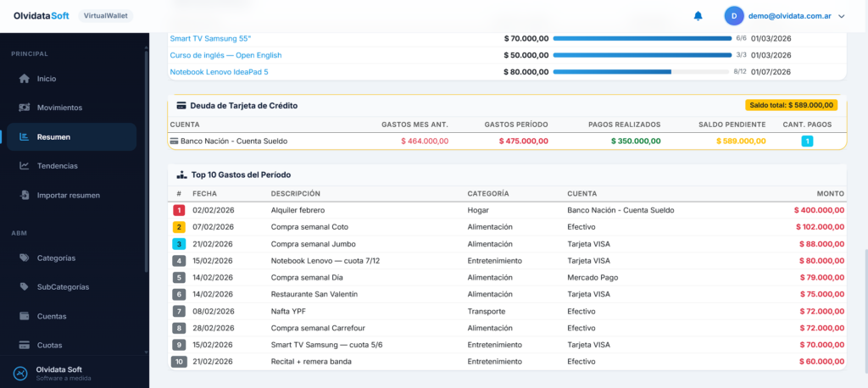Click the Cant. Pagos badge showing 1
This screenshot has height=388, width=868.
[807, 141]
